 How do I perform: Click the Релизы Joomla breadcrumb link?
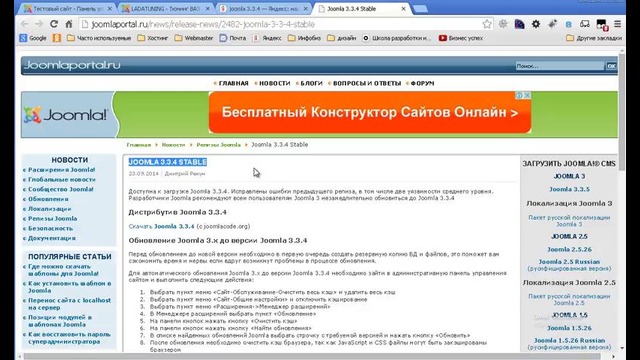218,145
